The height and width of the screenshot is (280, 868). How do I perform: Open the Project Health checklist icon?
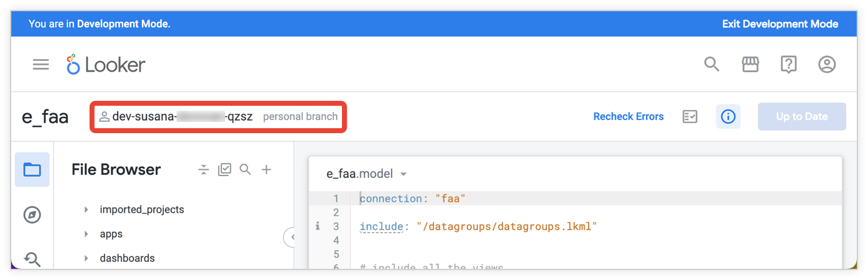[690, 116]
